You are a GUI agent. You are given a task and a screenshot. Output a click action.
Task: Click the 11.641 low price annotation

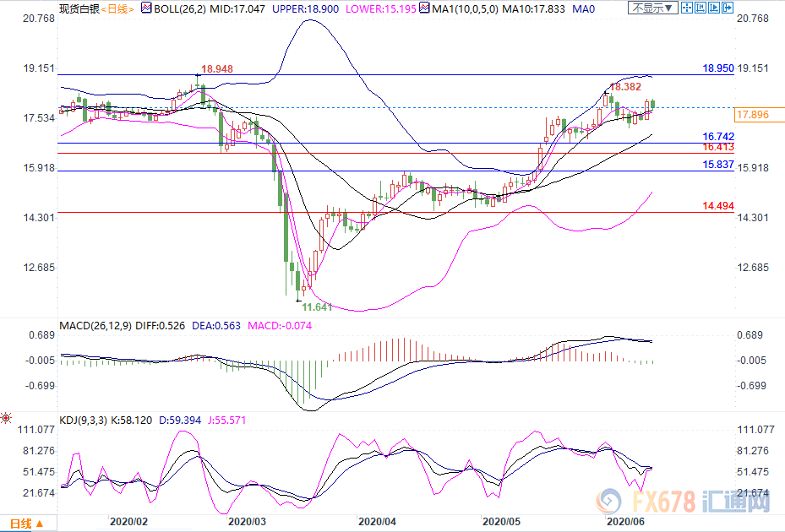(317, 307)
